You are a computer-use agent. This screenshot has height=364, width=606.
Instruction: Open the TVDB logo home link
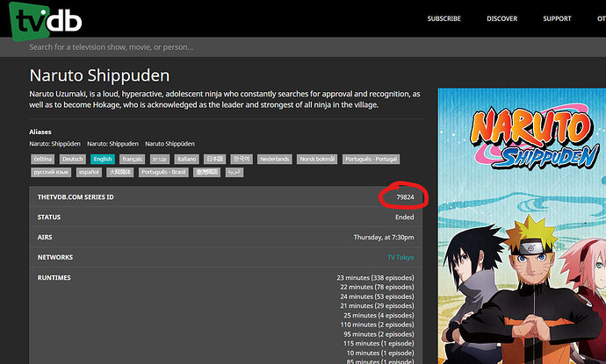(46, 21)
